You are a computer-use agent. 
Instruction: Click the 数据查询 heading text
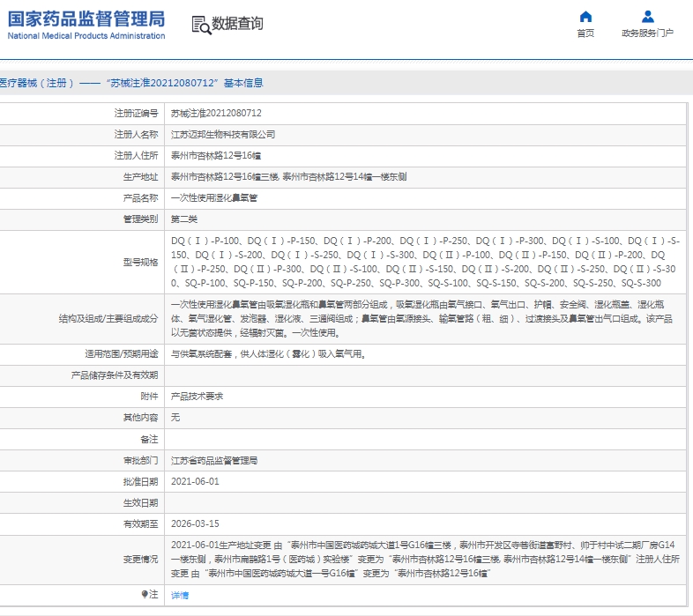[x=237, y=24]
